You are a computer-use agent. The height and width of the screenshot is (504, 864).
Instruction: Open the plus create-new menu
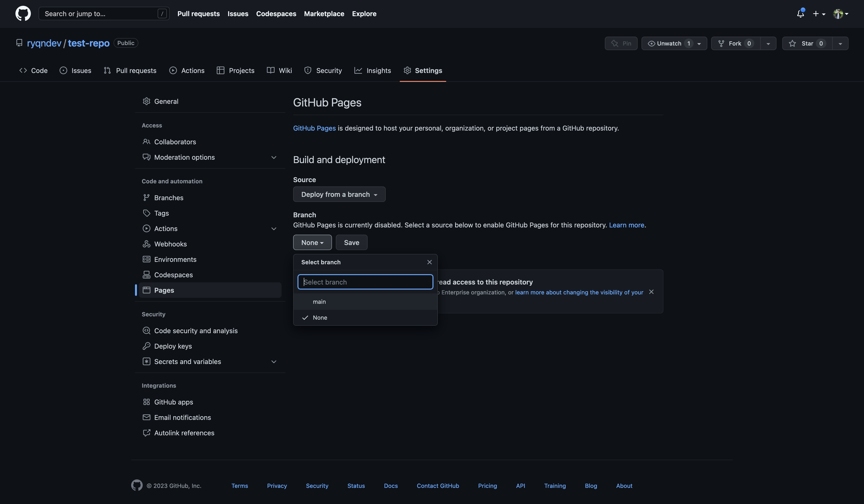pyautogui.click(x=819, y=14)
